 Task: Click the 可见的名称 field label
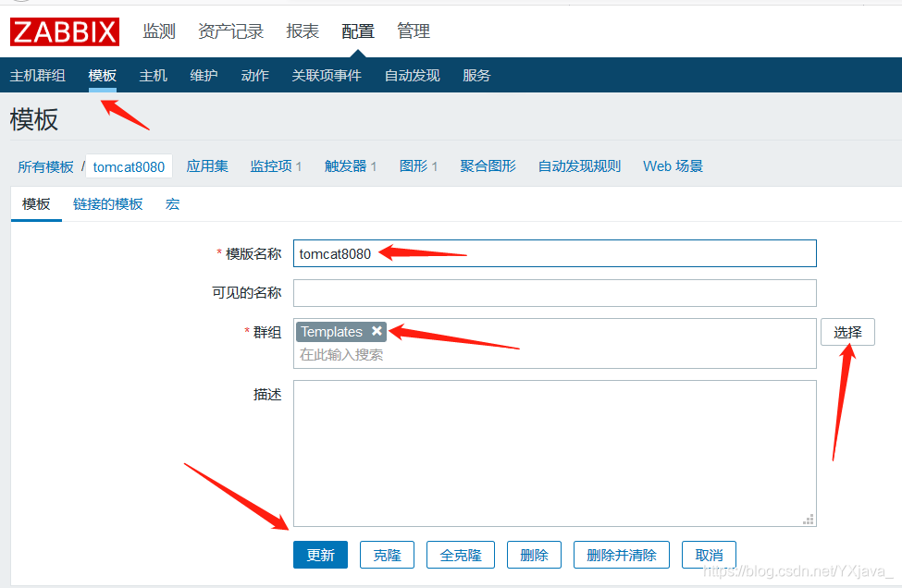pyautogui.click(x=247, y=292)
